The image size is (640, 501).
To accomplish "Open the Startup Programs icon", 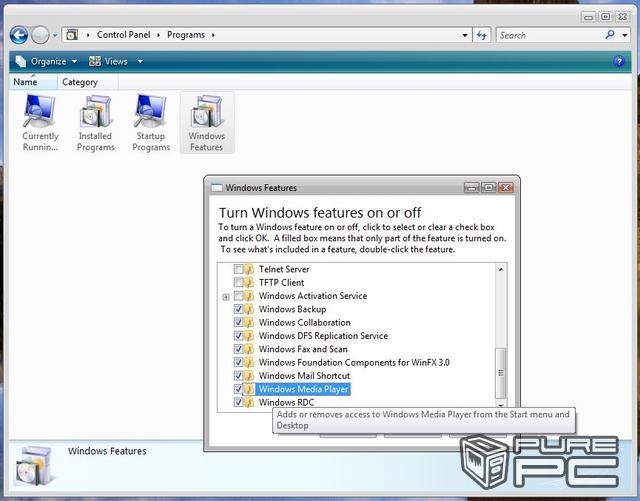I will (151, 122).
